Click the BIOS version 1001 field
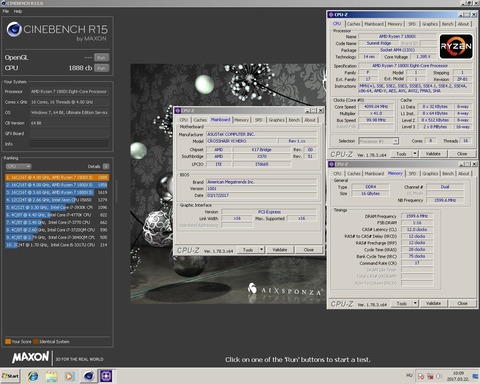This screenshot has width=480, height=384. 262,189
